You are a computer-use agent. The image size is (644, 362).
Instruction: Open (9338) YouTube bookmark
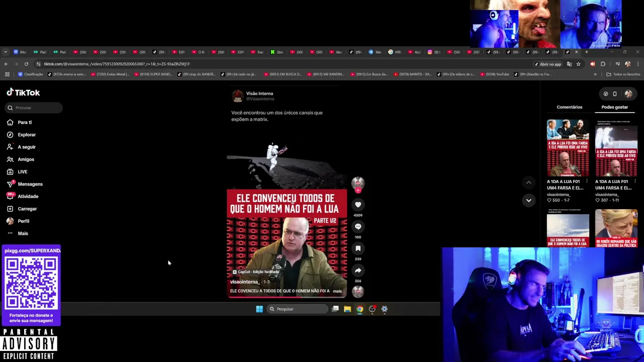click(496, 74)
